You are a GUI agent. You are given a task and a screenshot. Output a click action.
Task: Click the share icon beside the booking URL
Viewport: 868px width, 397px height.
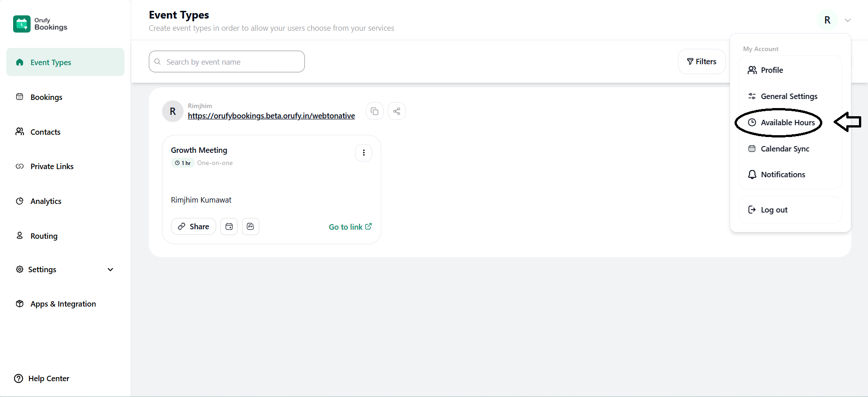coord(397,111)
